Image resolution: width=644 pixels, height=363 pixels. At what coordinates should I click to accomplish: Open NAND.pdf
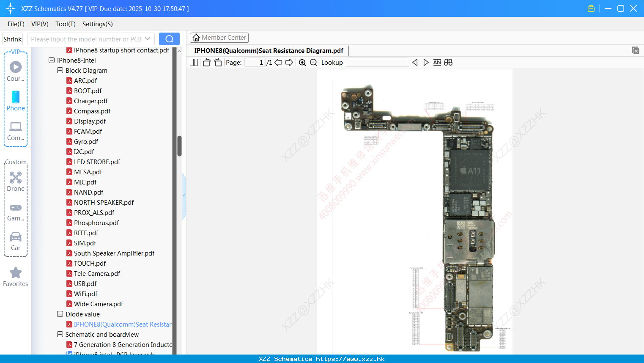(88, 192)
